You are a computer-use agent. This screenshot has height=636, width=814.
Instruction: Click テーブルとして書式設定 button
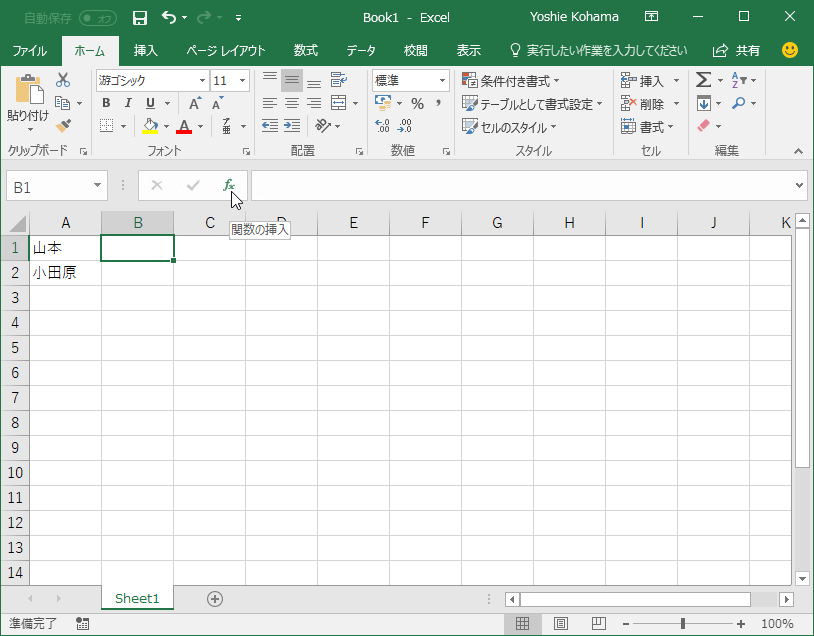click(533, 104)
